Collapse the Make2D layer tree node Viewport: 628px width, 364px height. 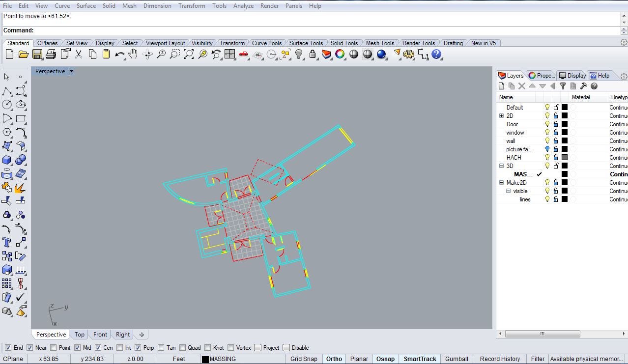tap(501, 183)
